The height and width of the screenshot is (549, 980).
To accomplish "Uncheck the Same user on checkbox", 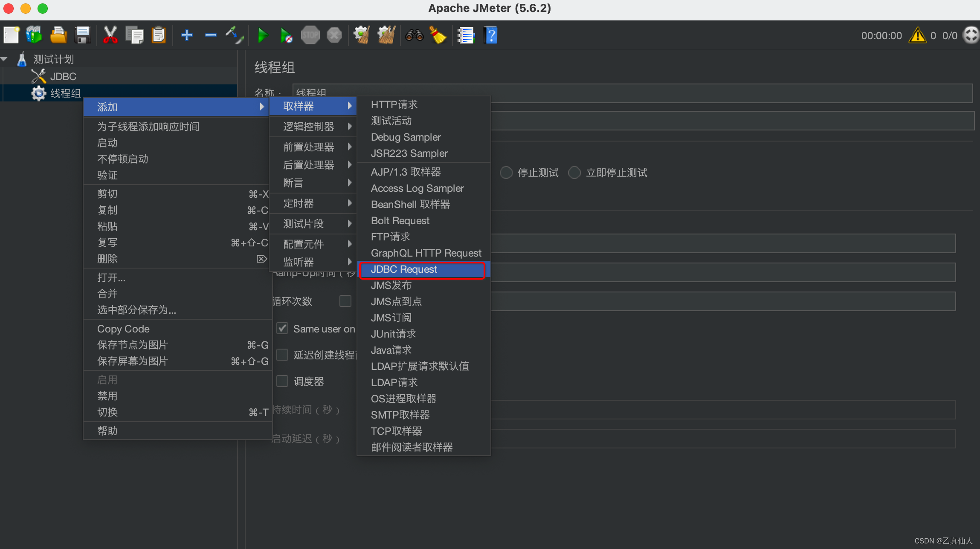I will coord(282,329).
